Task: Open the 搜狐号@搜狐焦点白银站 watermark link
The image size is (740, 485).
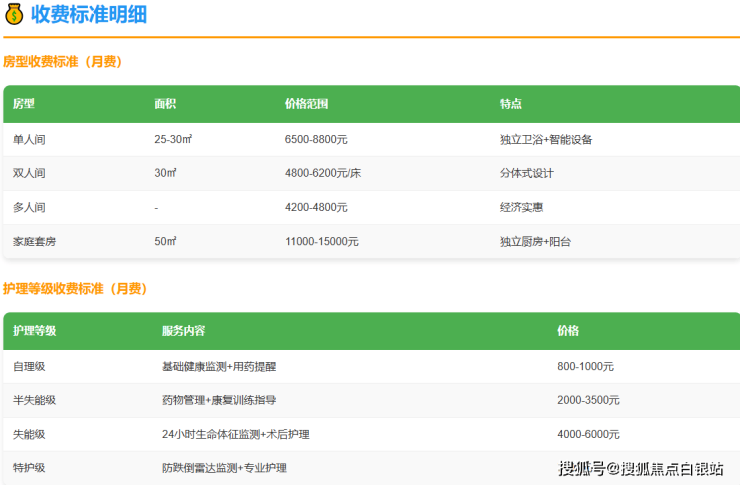Action: [x=641, y=468]
